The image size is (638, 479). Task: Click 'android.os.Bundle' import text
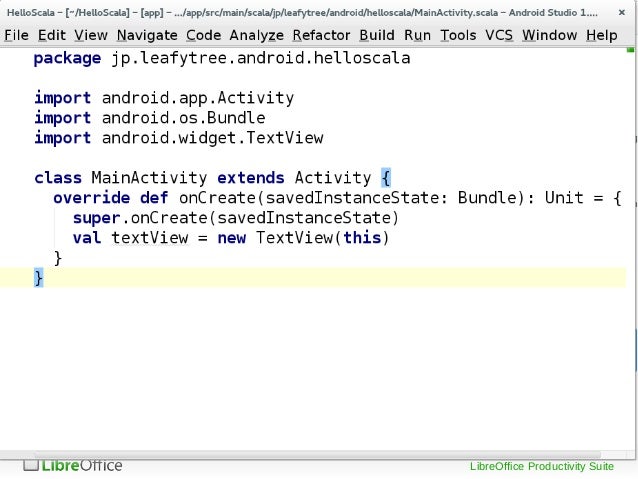tap(184, 118)
